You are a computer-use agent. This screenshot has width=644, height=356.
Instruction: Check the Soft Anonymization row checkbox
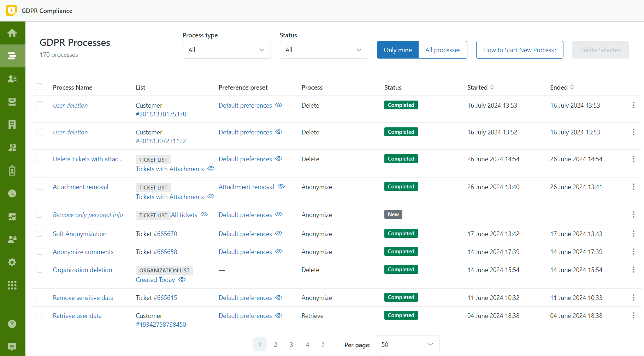(40, 233)
